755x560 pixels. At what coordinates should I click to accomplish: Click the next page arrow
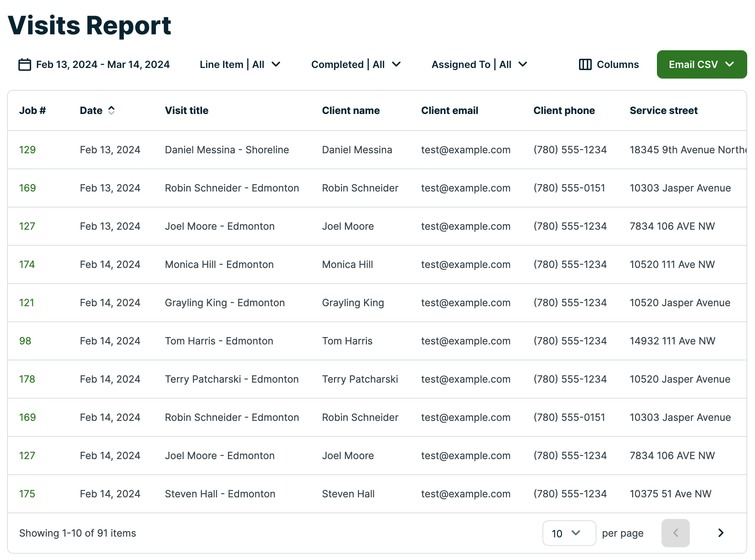click(720, 533)
